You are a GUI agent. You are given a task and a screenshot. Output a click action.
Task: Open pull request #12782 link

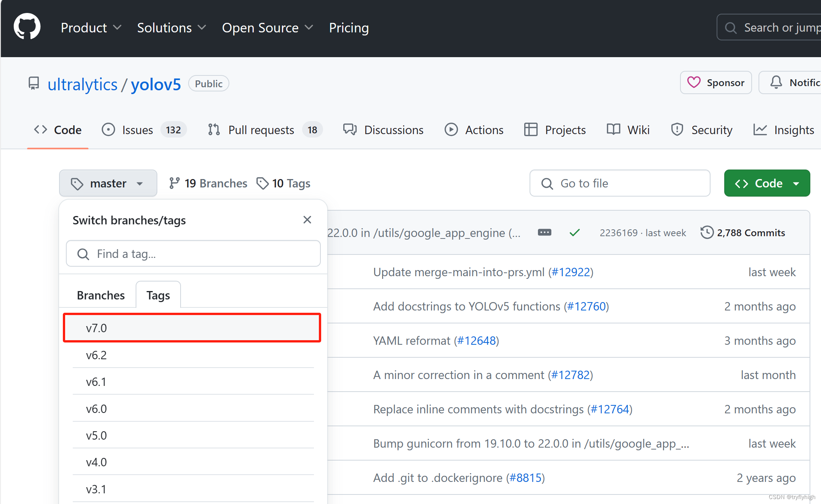coord(570,375)
